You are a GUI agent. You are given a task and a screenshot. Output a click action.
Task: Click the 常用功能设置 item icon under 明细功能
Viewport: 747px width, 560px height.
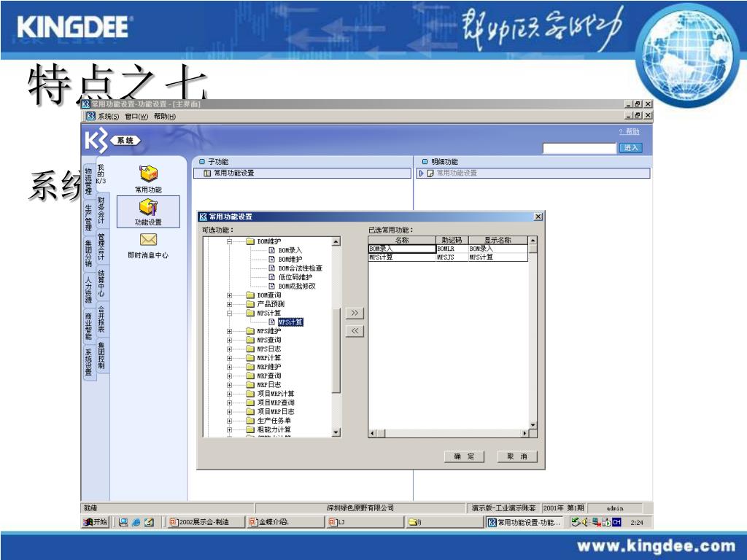[430, 174]
